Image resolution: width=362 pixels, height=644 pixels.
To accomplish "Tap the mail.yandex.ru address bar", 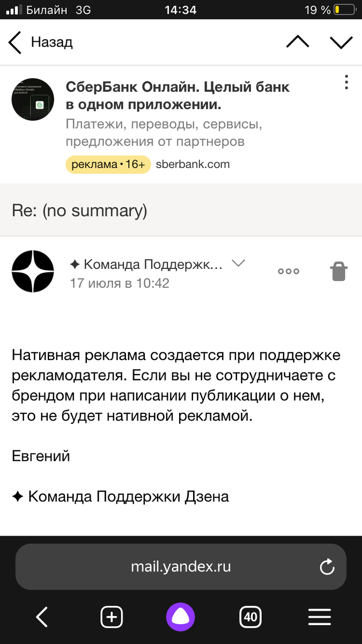I will (181, 566).
